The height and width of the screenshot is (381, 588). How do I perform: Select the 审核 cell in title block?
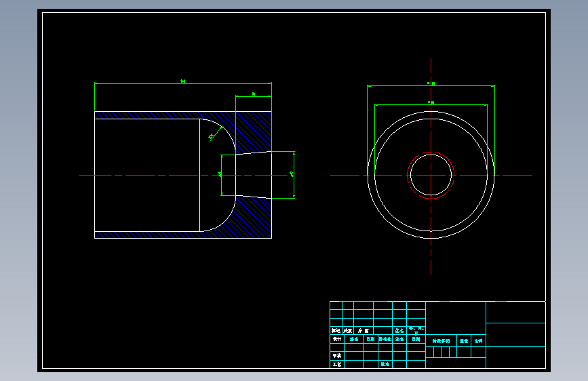coord(337,355)
